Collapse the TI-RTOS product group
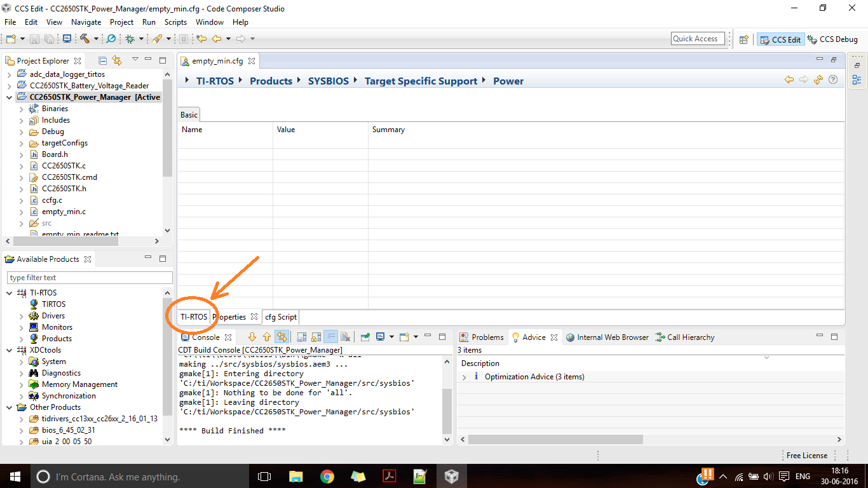 point(10,293)
